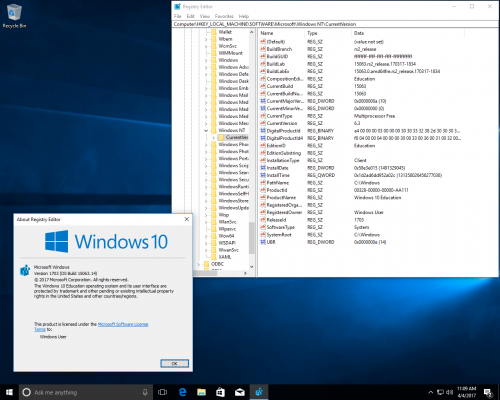Expand the Wbem key in the tree
Screen dimensions: 500x400
206,39
